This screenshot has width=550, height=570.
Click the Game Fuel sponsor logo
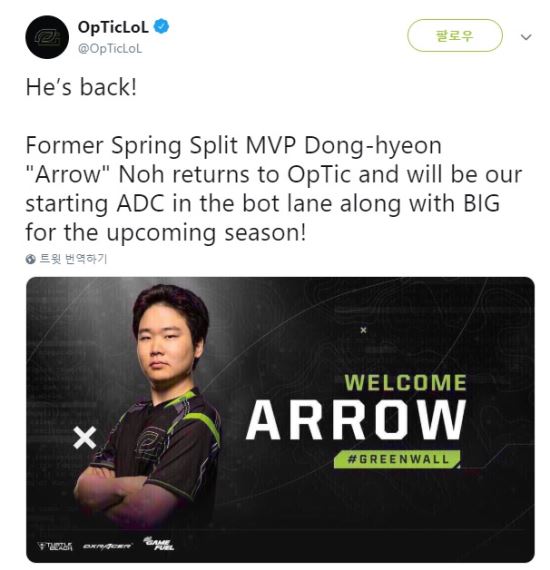(x=158, y=543)
